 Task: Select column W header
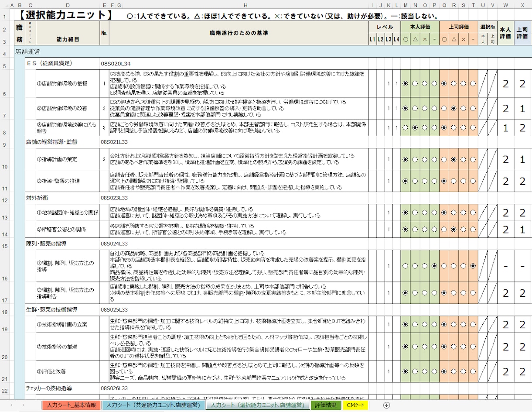[x=505, y=5]
